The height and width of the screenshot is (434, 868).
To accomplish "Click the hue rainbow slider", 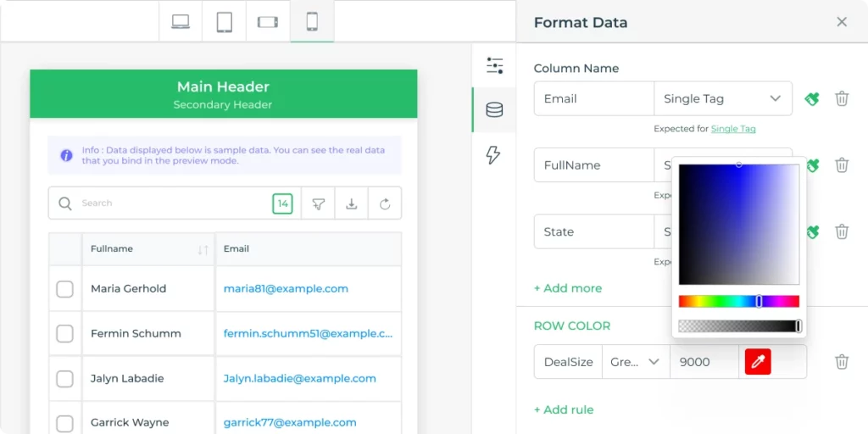I will click(x=738, y=301).
